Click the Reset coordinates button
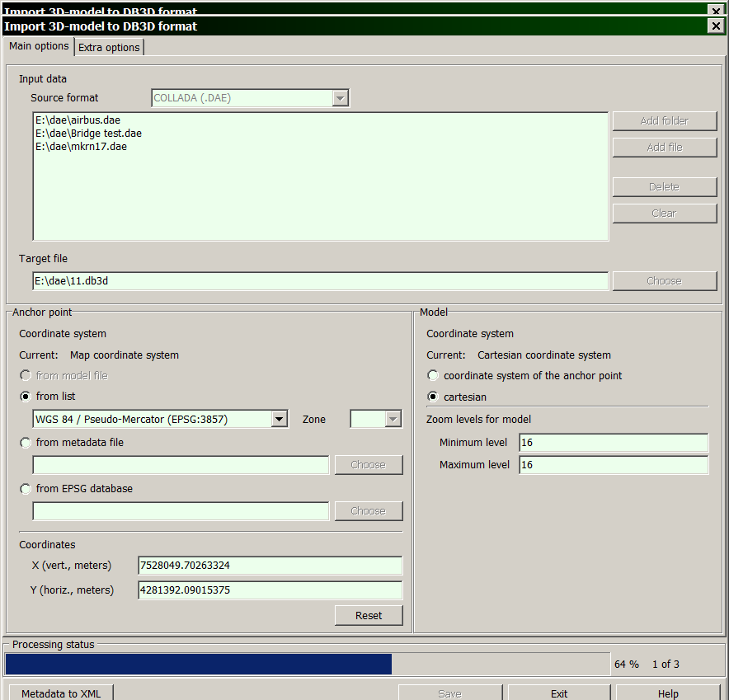The image size is (729, 700). [369, 615]
